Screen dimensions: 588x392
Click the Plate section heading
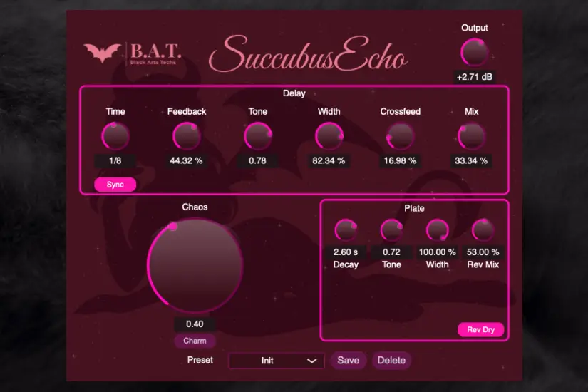pyautogui.click(x=414, y=208)
